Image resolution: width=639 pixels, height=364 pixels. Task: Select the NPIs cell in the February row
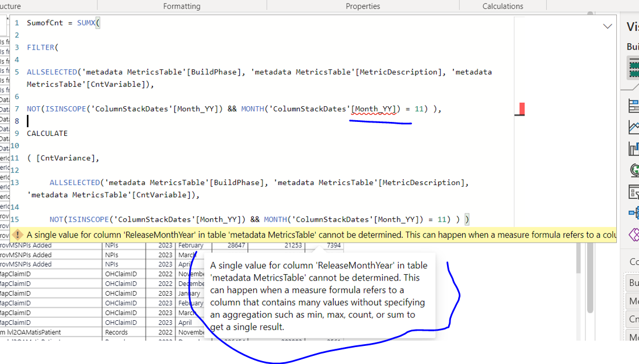[124, 245]
